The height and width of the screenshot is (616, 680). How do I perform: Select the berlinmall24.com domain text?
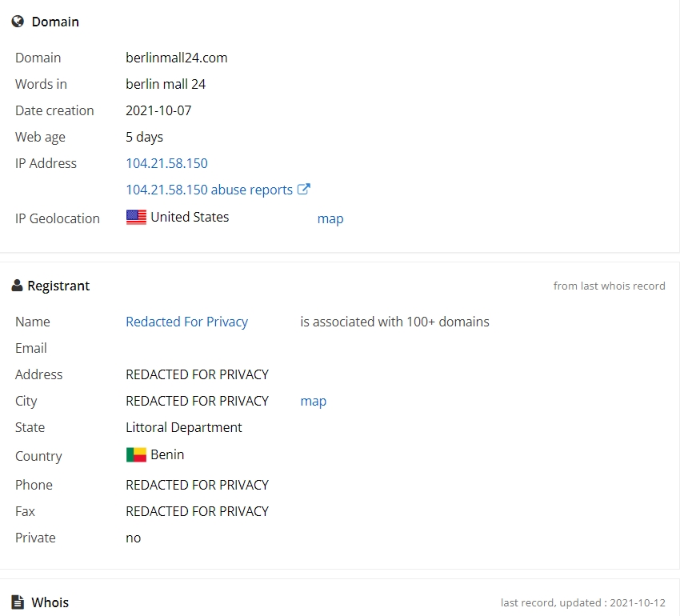pyautogui.click(x=177, y=58)
